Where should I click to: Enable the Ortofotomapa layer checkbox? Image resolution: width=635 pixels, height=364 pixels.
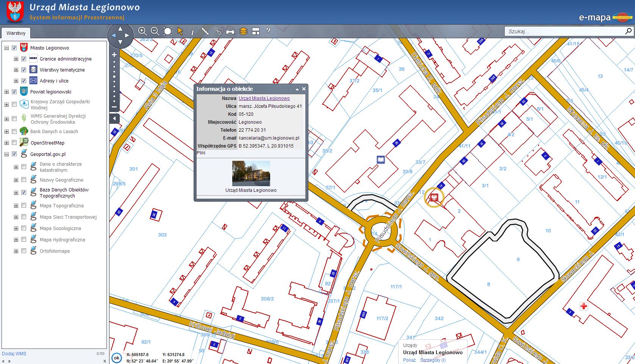[23, 251]
